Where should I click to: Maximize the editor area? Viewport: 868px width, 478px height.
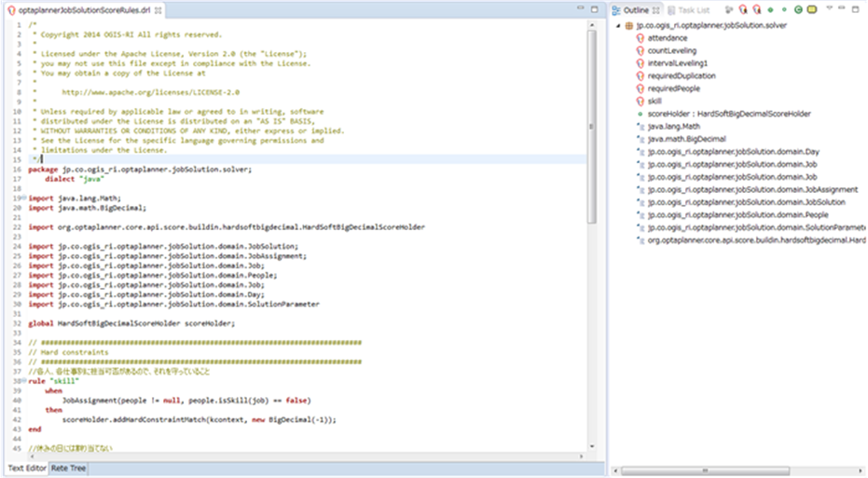pos(595,9)
